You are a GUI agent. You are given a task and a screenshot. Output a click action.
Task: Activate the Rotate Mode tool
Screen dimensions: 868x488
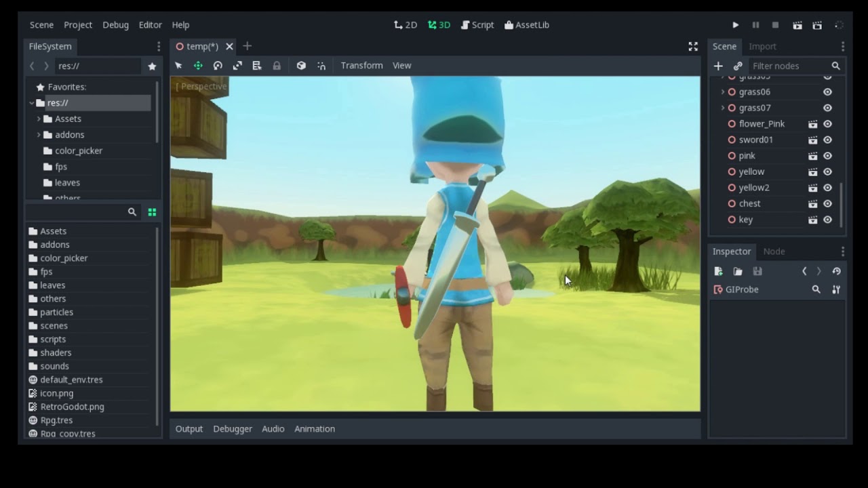coord(218,66)
